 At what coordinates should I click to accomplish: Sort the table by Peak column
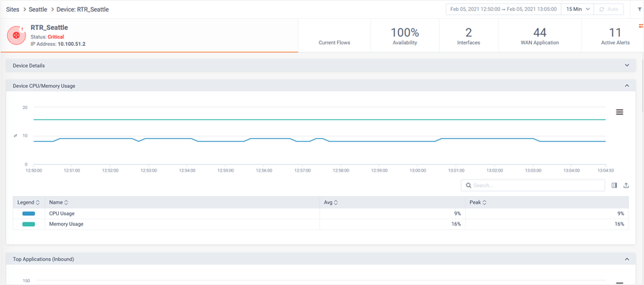[477, 202]
